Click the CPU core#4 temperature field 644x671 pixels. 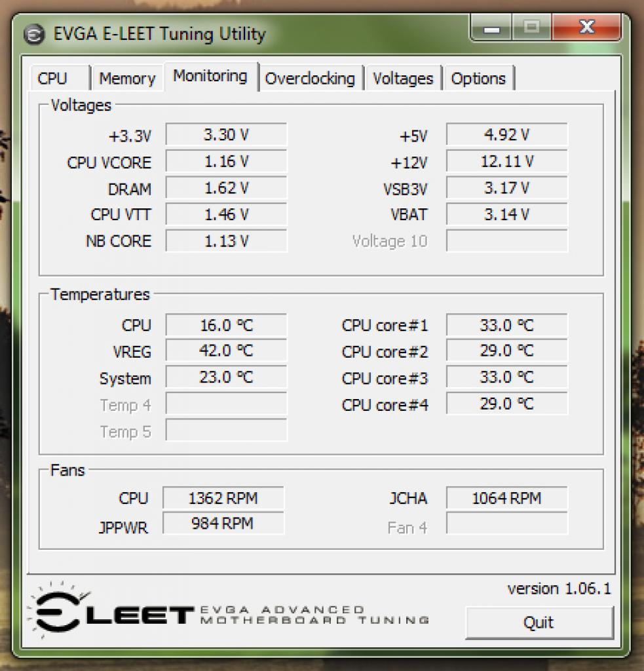pos(507,404)
